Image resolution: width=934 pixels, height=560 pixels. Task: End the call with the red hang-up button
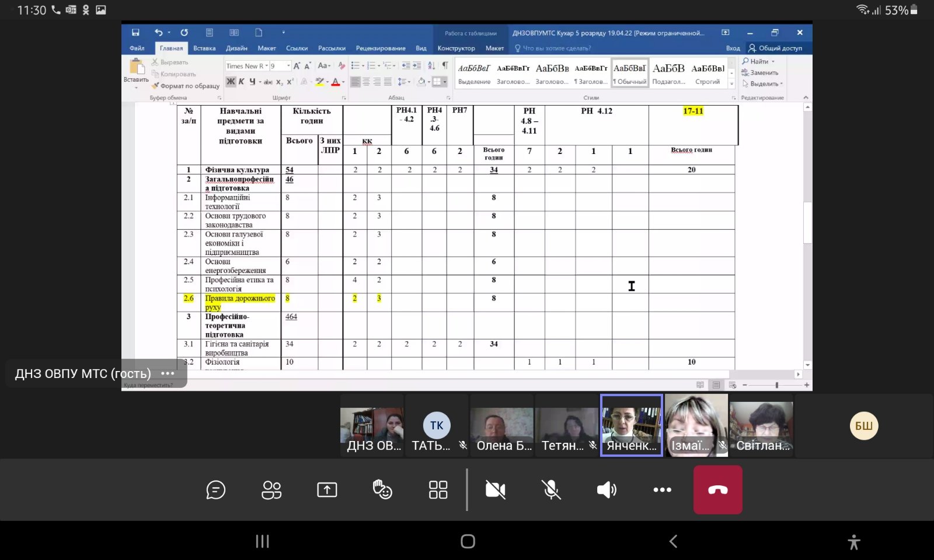point(717,490)
